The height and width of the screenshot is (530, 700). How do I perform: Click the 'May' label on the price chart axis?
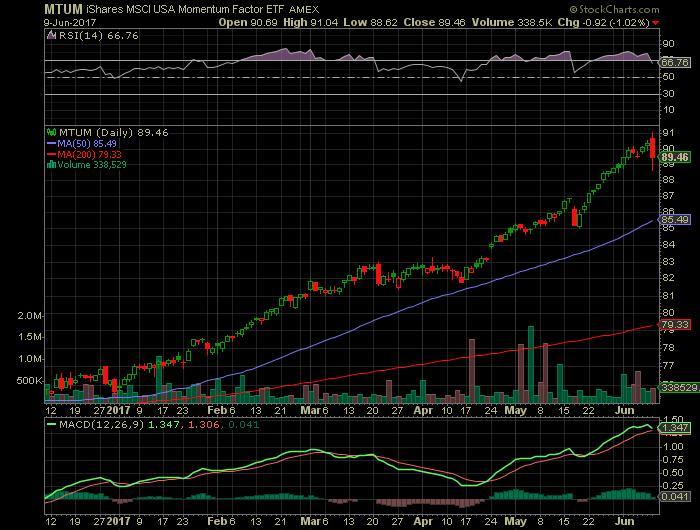tap(516, 410)
